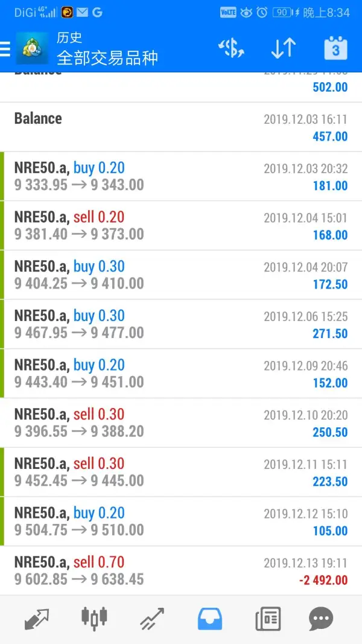
Task: Tap the 历史 history header label
Action: (x=69, y=37)
